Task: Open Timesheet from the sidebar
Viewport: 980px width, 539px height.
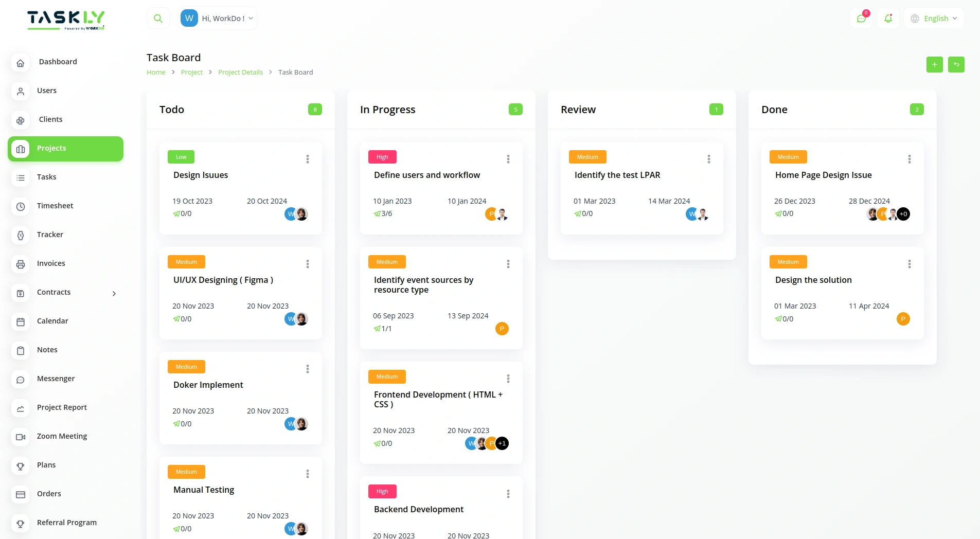Action: [55, 206]
